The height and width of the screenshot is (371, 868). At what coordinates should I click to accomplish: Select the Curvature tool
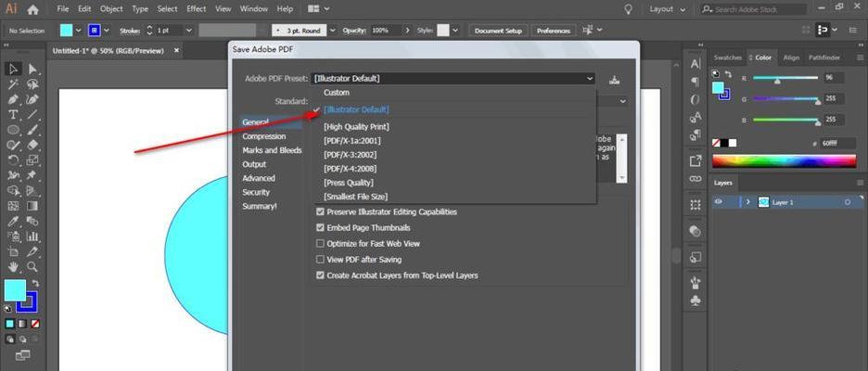pyautogui.click(x=32, y=99)
